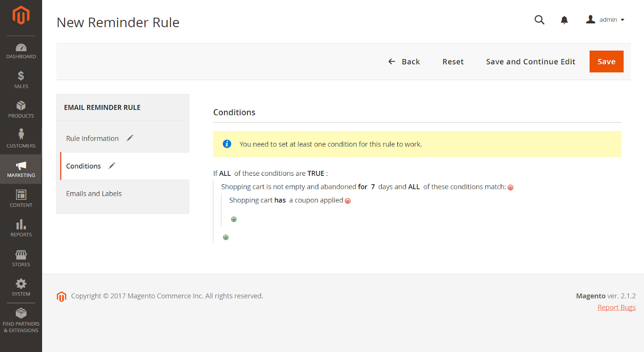
Task: Open the Customers menu
Action: click(x=21, y=139)
